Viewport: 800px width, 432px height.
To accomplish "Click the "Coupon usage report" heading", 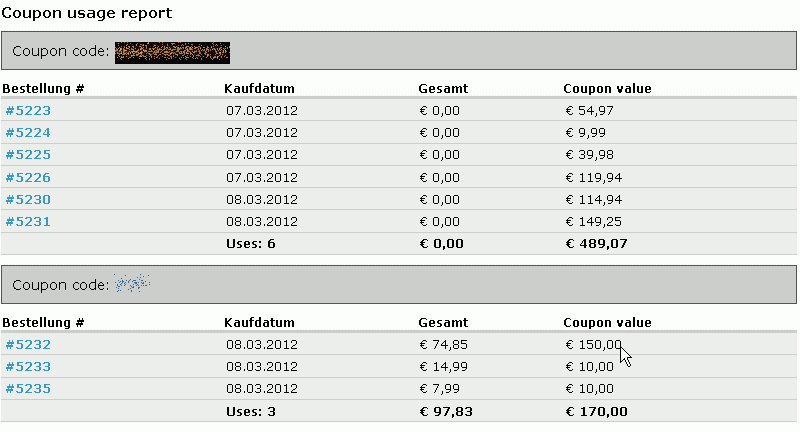I will (86, 13).
